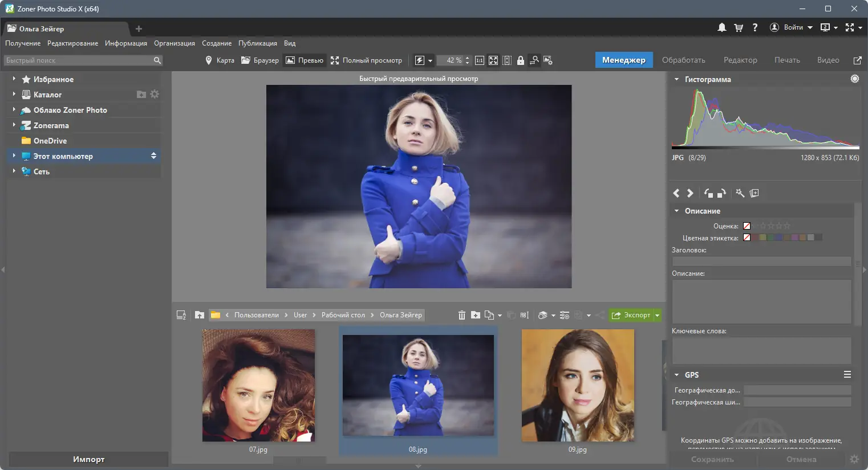Click the rotate left icon in right panel
Screen dimensions: 868x470
click(x=708, y=193)
